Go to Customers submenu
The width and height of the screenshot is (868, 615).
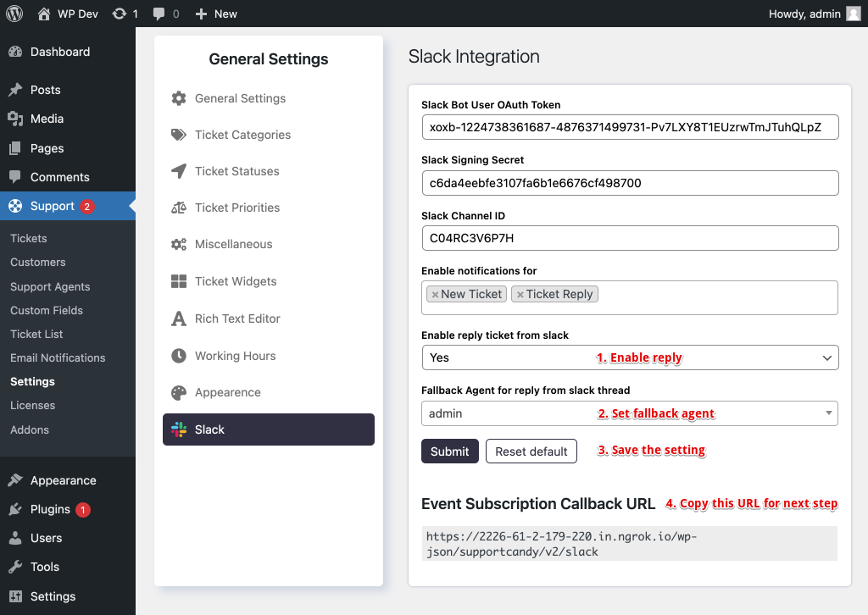click(37, 262)
